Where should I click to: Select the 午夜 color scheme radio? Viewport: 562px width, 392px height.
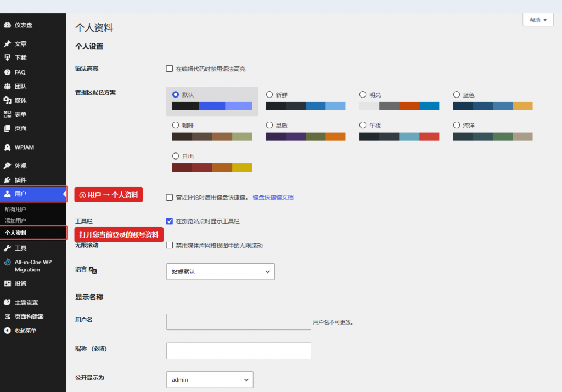pyautogui.click(x=363, y=125)
